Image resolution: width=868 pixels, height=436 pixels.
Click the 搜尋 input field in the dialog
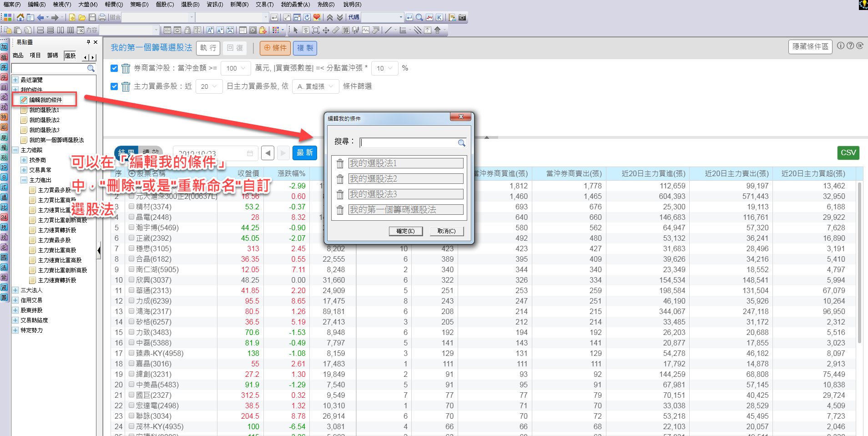click(409, 143)
